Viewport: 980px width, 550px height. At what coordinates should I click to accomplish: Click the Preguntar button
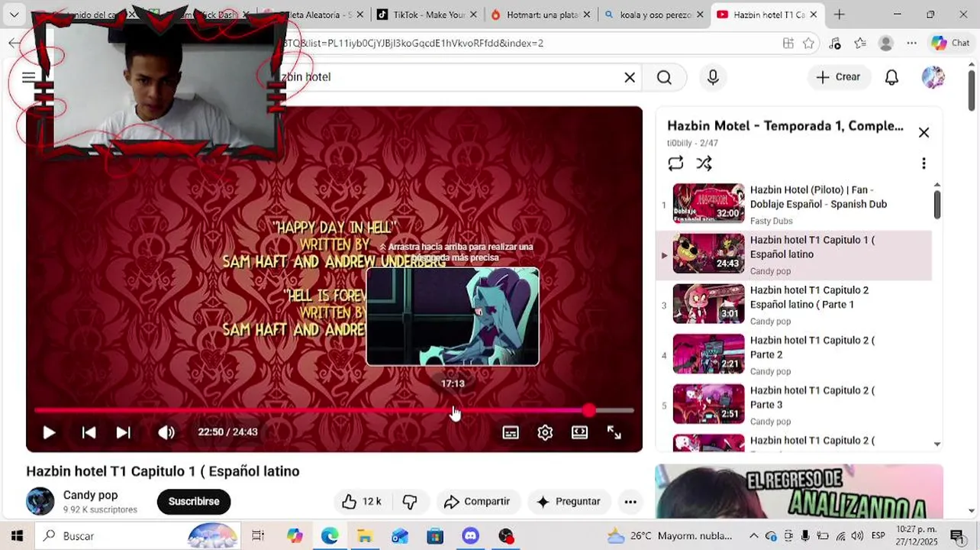point(569,502)
